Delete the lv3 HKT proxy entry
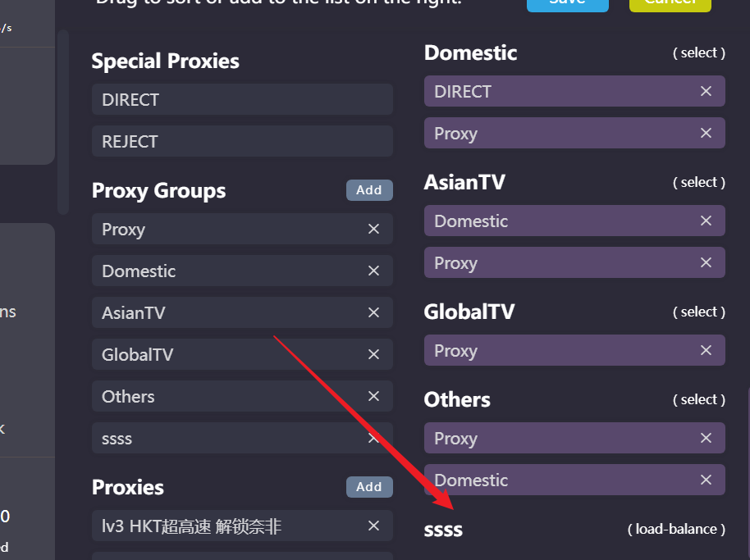The height and width of the screenshot is (560, 750). 373,526
